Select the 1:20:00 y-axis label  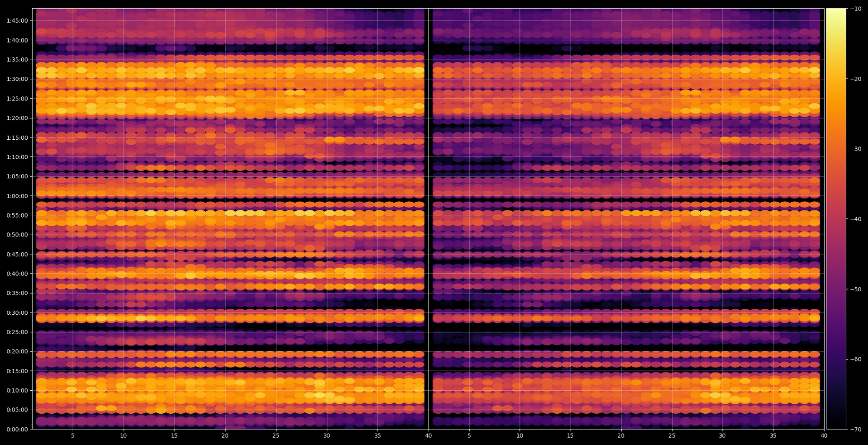[17, 118]
